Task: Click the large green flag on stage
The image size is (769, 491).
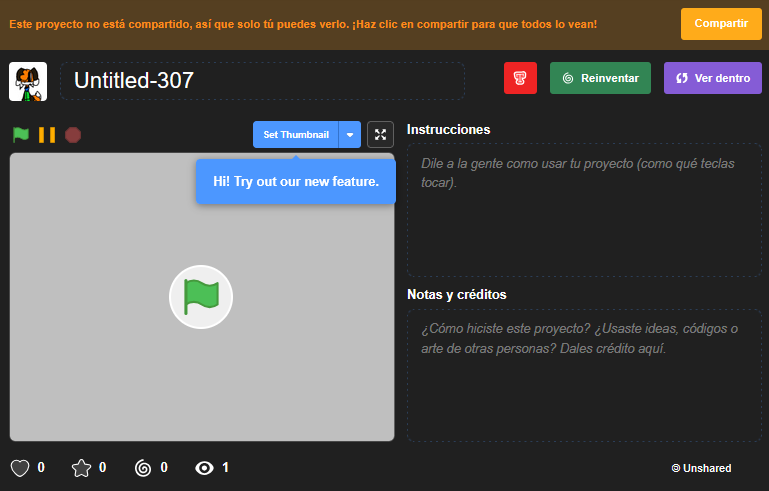Action: click(201, 297)
